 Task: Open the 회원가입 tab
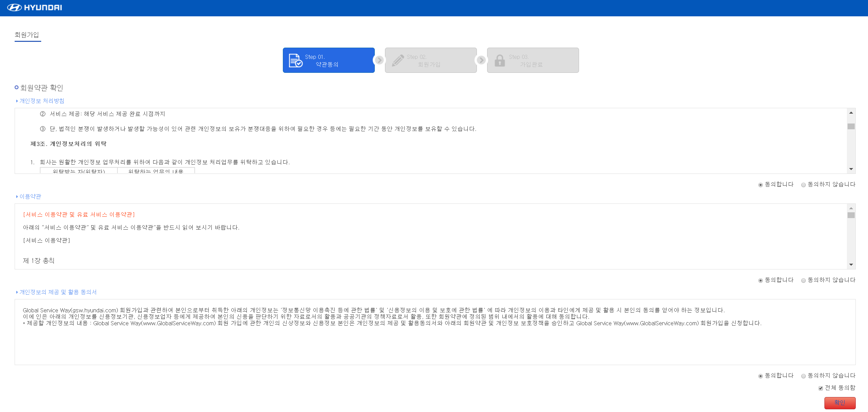tap(27, 35)
